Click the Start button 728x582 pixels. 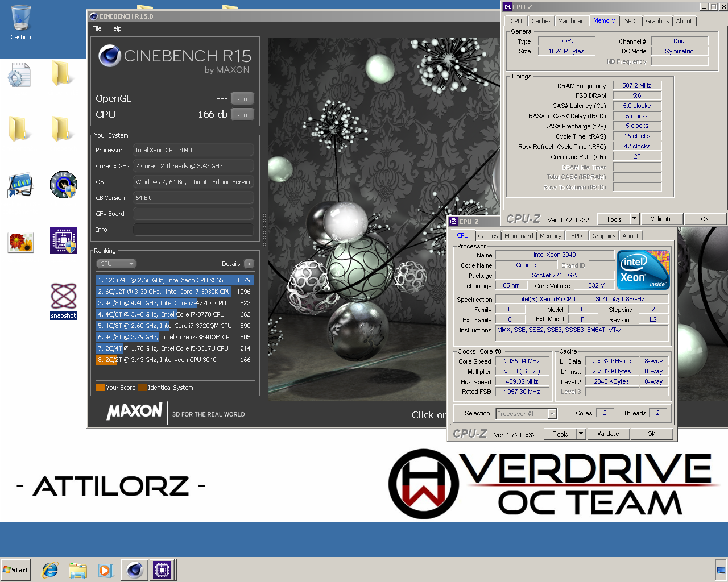coord(15,570)
